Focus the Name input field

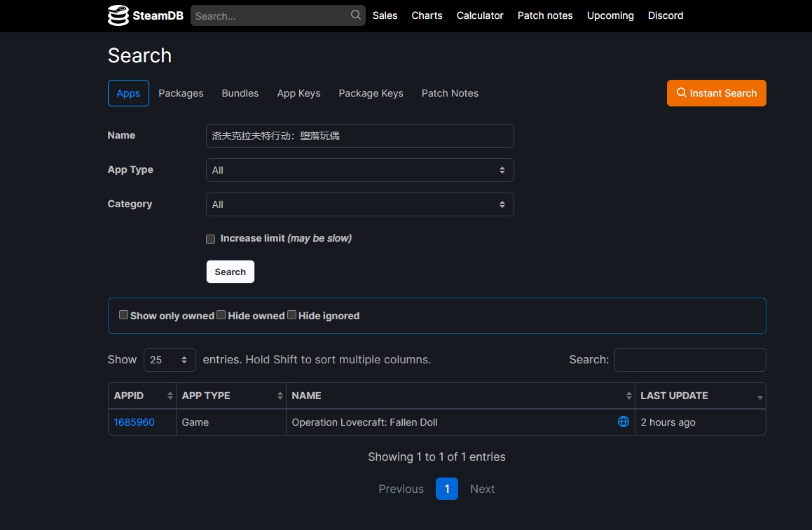[x=360, y=136]
